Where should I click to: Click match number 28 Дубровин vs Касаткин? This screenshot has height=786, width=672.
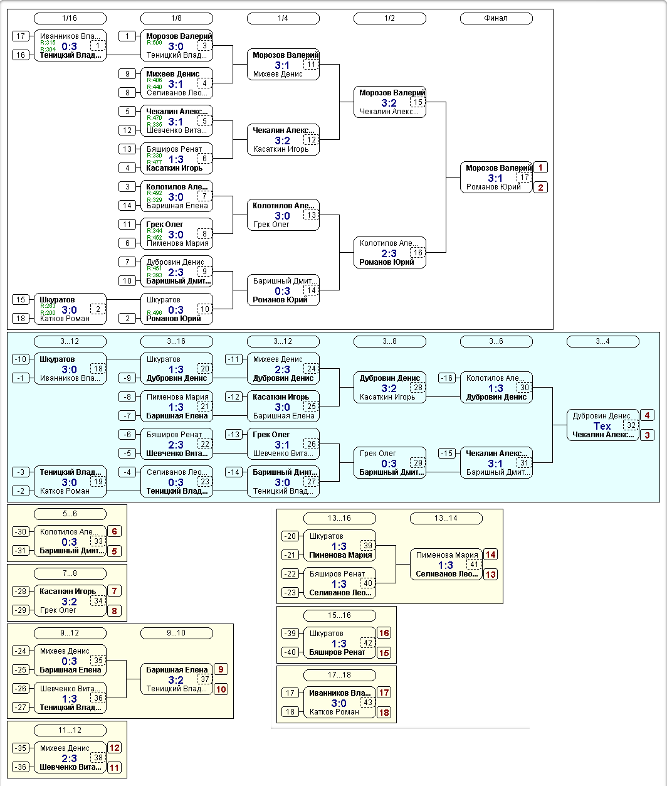(418, 388)
